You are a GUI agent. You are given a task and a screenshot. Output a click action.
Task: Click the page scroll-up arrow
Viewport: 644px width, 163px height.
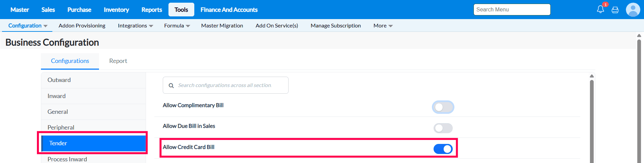(639, 35)
